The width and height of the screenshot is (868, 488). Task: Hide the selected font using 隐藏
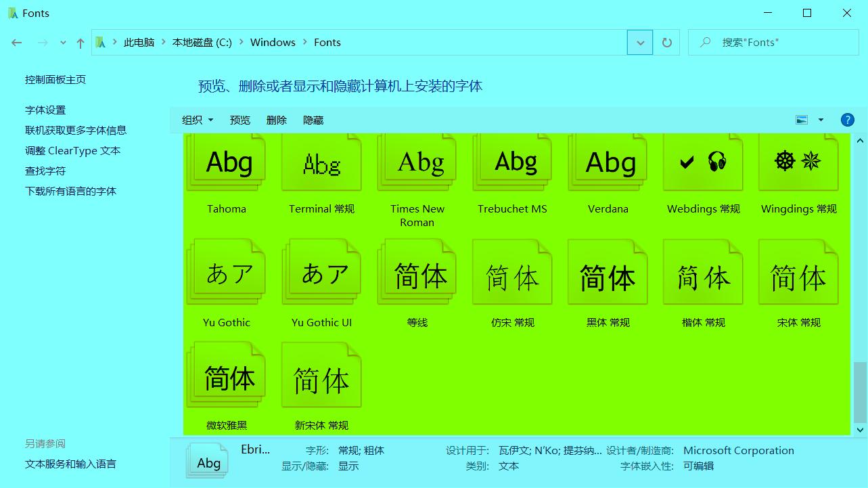(313, 120)
